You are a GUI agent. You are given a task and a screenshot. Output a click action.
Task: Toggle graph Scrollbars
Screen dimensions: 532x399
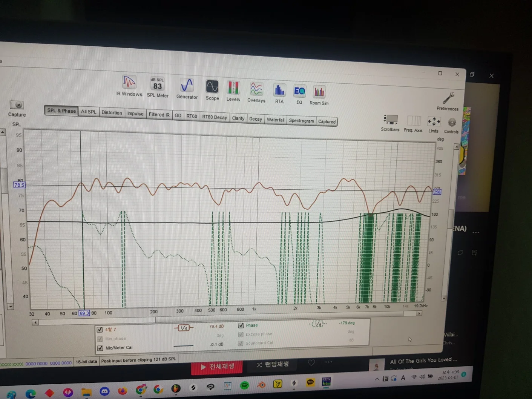[x=390, y=123]
